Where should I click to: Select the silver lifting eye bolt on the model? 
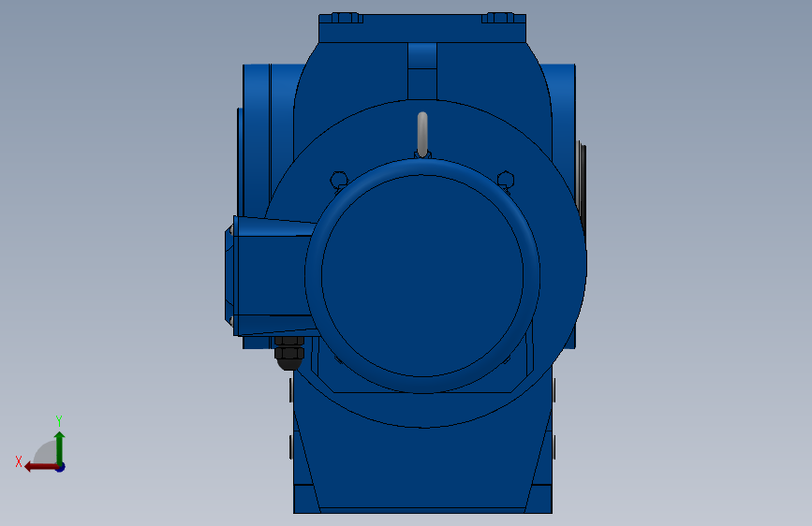(422, 135)
